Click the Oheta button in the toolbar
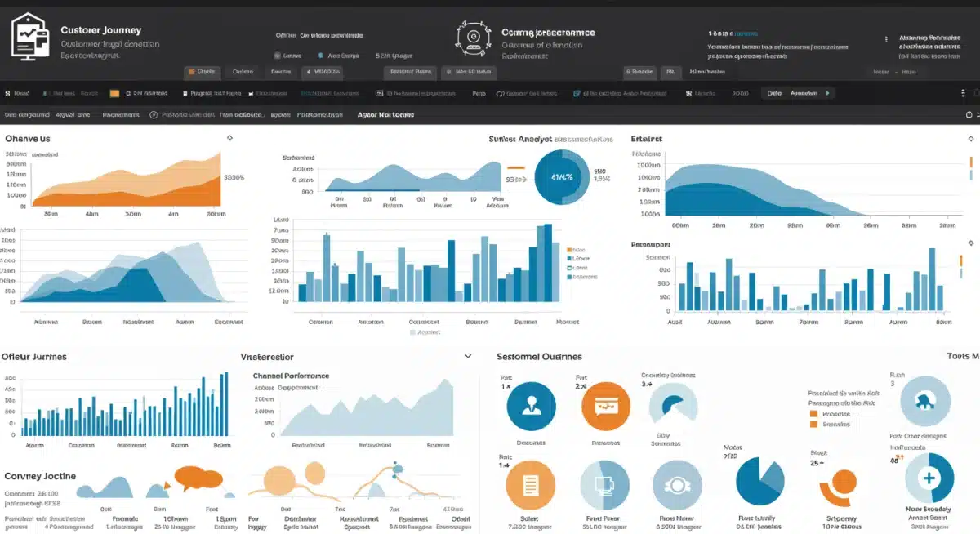Screen dimensions: 980x534 (x=203, y=72)
